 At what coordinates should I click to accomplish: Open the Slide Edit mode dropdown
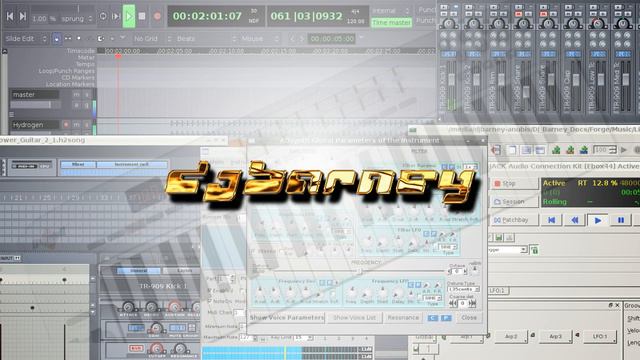click(26, 39)
